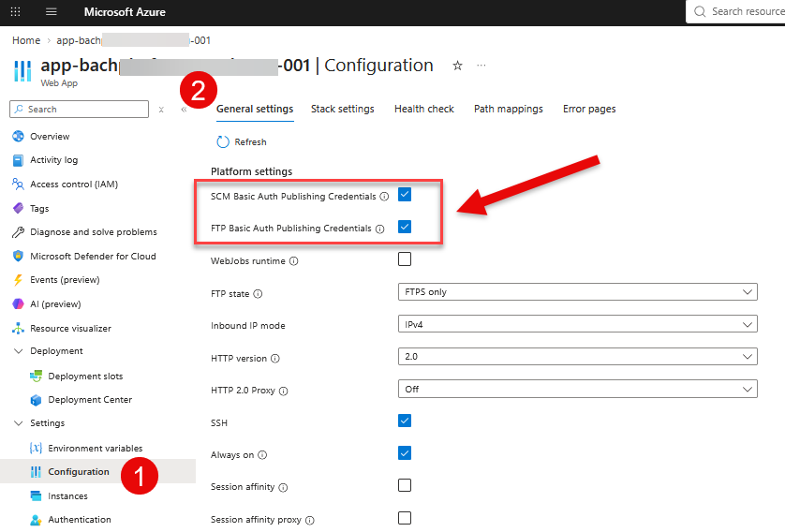Show info tooltip for WebJobs runtime
Image resolution: width=785 pixels, height=532 pixels.
click(x=294, y=261)
